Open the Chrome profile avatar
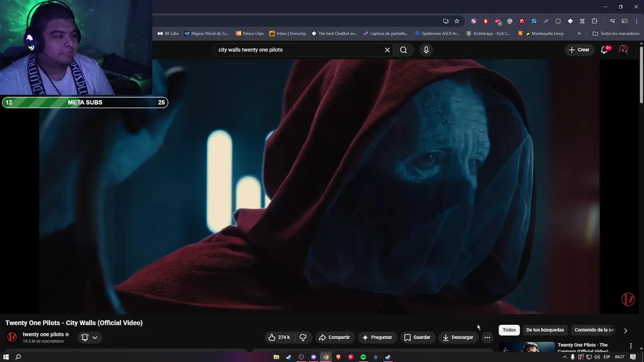 (624, 21)
